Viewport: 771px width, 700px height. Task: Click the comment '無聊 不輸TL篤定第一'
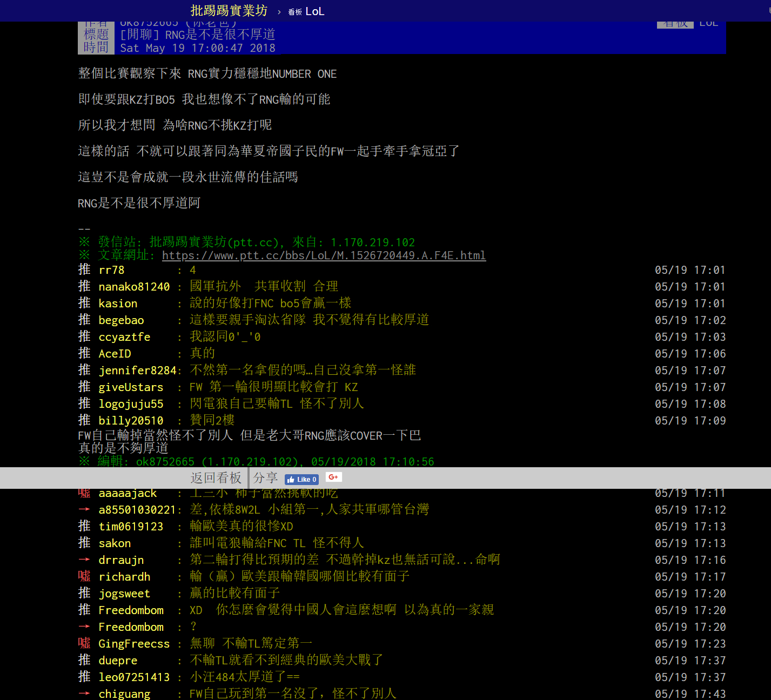(x=251, y=644)
